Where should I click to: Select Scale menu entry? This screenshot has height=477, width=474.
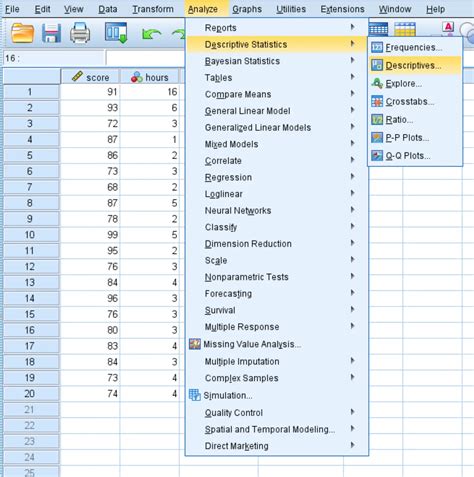click(x=277, y=260)
